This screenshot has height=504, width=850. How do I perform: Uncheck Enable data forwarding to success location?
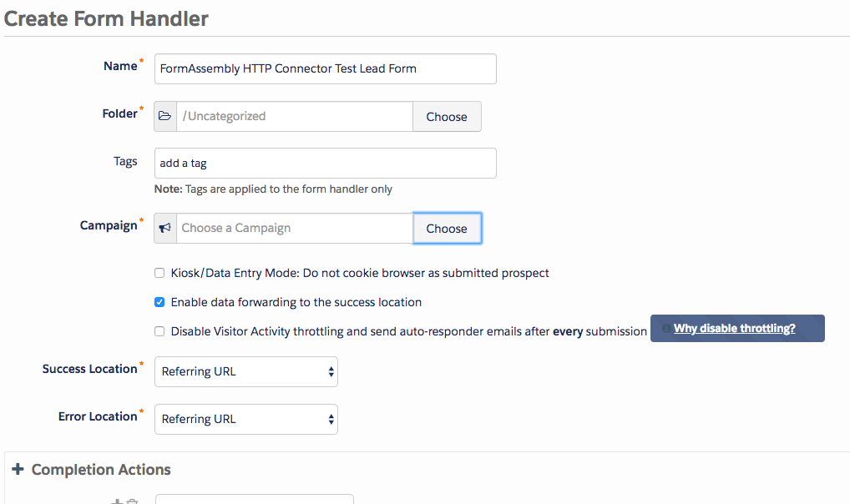[159, 302]
